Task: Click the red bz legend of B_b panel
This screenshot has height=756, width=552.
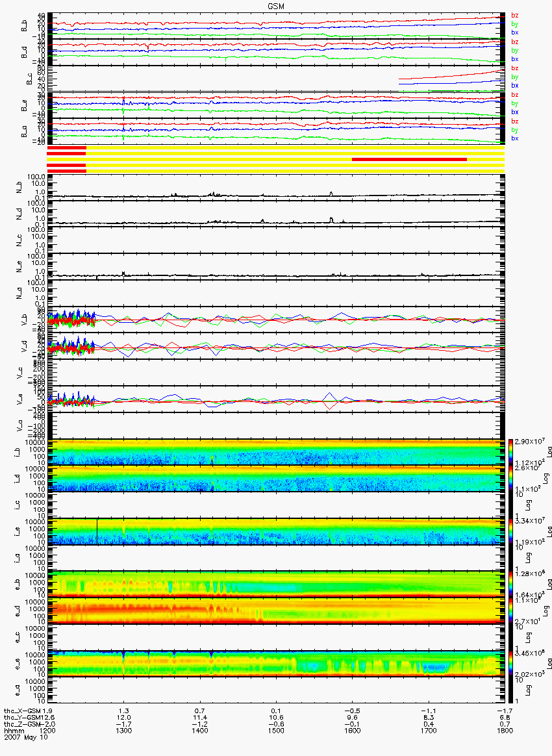Action: 515,16
